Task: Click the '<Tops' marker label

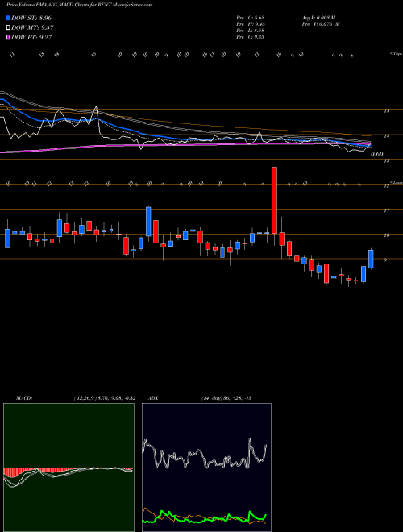Action: tap(397, 54)
